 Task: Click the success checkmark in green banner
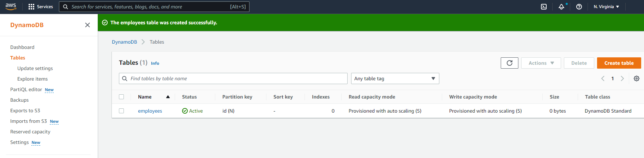105,23
